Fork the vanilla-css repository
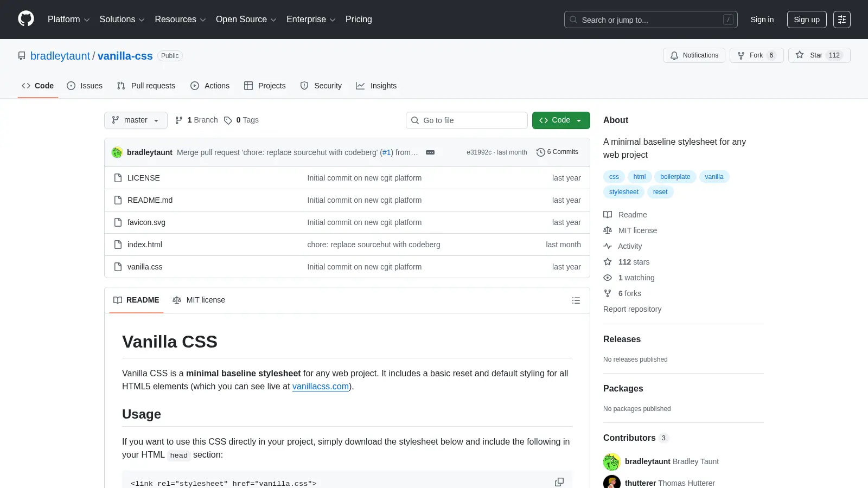Viewport: 868px width, 488px height. click(756, 55)
